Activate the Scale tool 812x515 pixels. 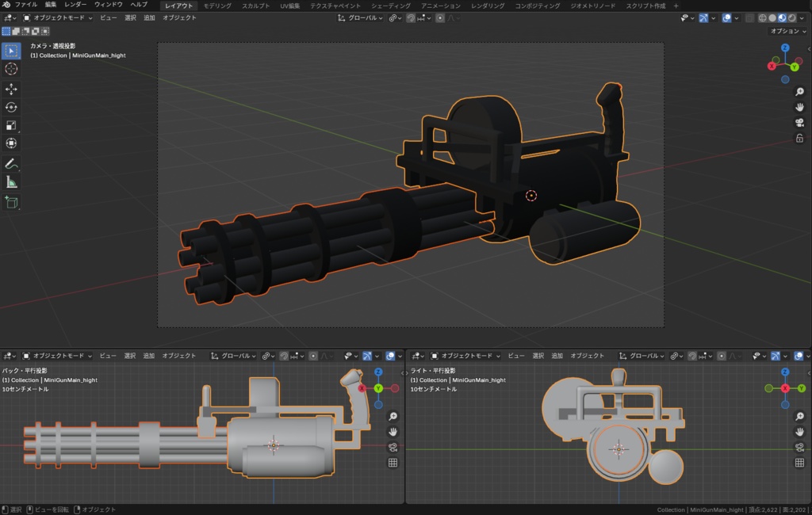click(x=11, y=125)
